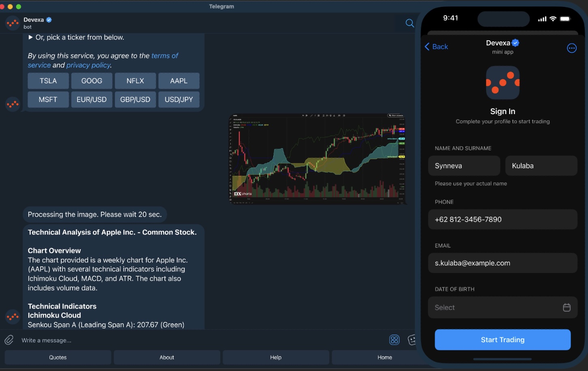Open the date of birth Select dropdown
The image size is (588, 371).
[487, 307]
